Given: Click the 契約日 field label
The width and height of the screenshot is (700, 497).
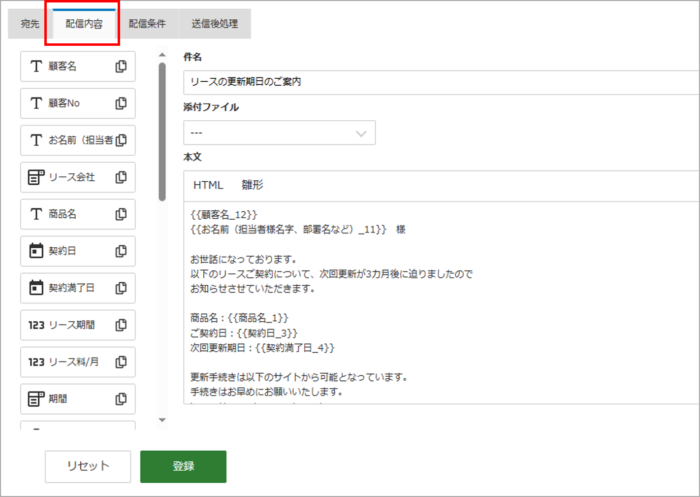Looking at the screenshot, I should click(62, 251).
